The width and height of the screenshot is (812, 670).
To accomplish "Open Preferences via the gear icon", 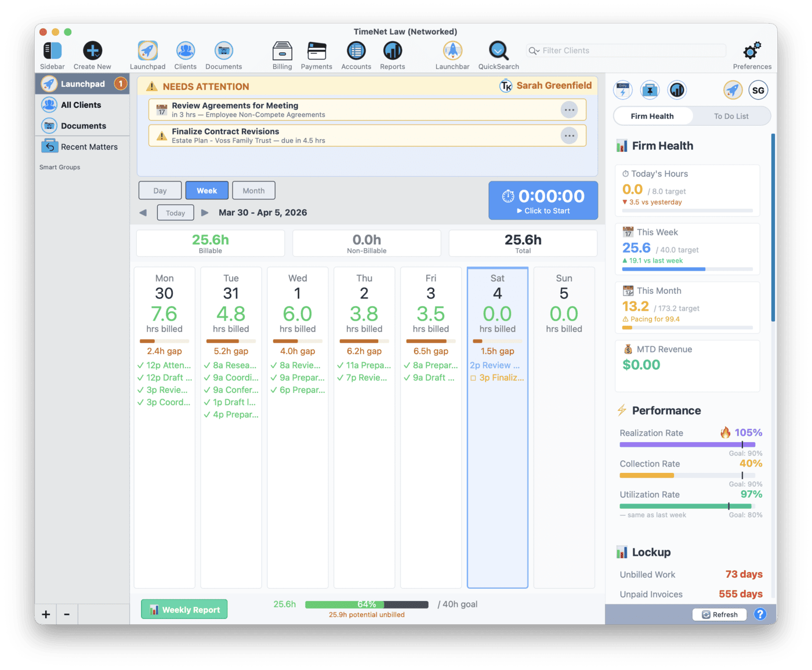I will point(752,51).
